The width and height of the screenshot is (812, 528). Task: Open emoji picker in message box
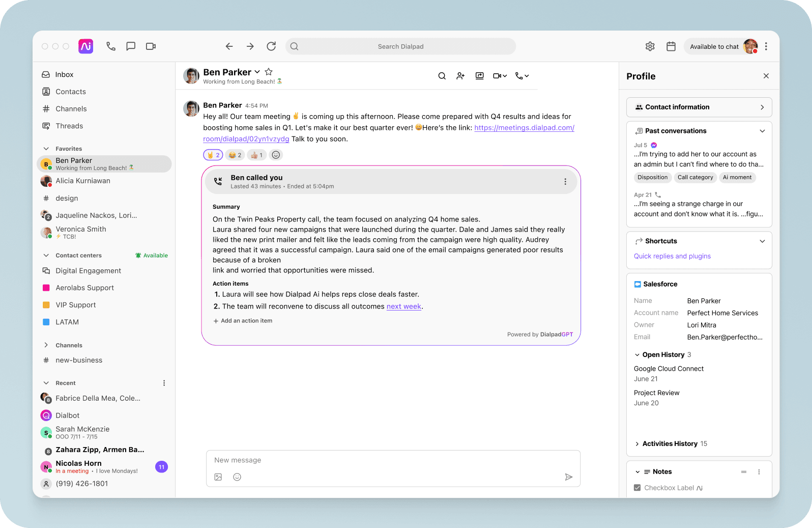[x=237, y=477]
